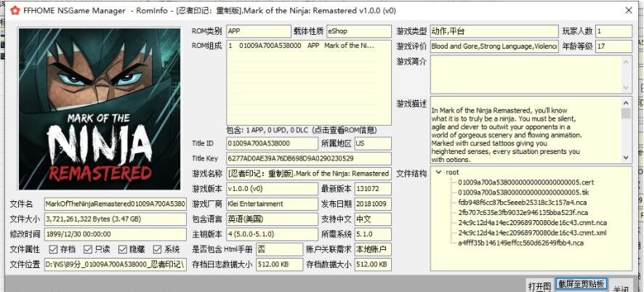Screen dimensions: 644x292
Task: Click the 游戏版本 field showing v1.0.0
Action: click(x=272, y=189)
